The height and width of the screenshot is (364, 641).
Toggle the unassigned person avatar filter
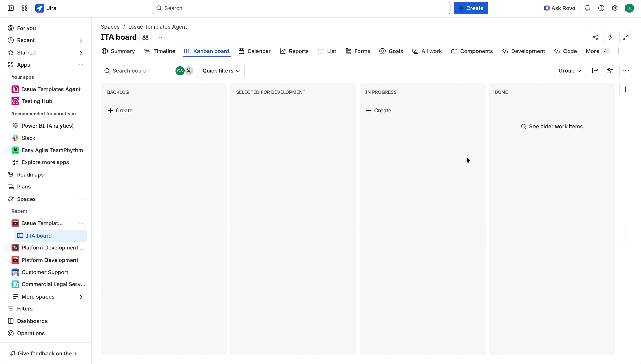tap(189, 71)
